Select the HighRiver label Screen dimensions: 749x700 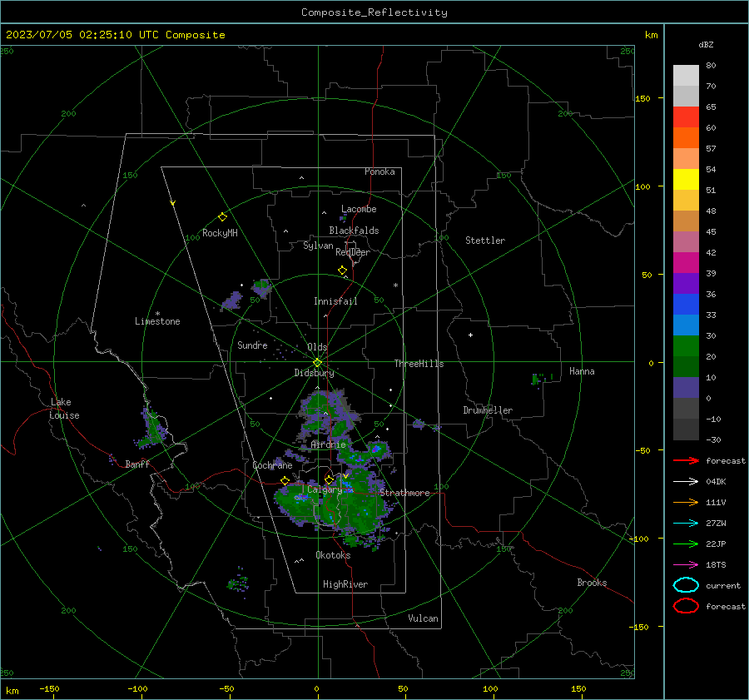pos(345,584)
